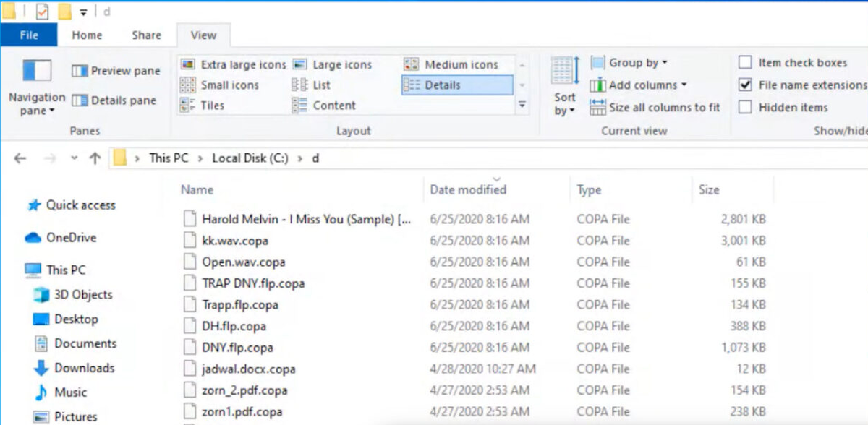Go up one folder level
Screen dimensions: 868x425
[x=95, y=158]
